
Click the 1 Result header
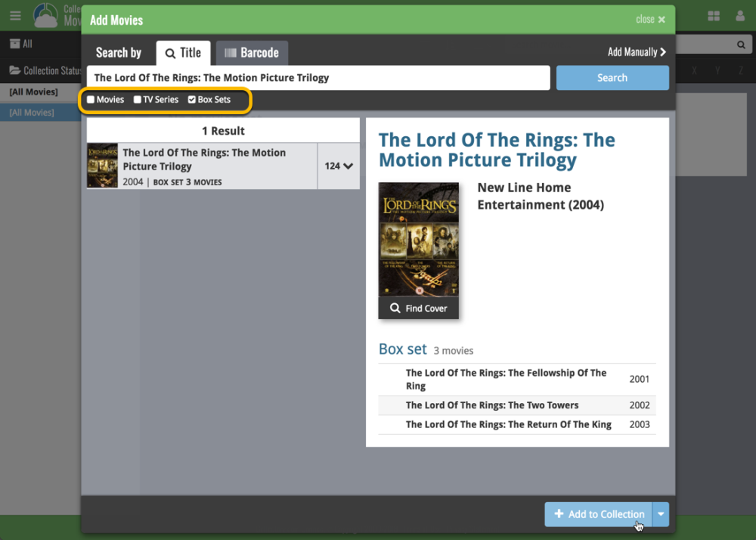223,131
